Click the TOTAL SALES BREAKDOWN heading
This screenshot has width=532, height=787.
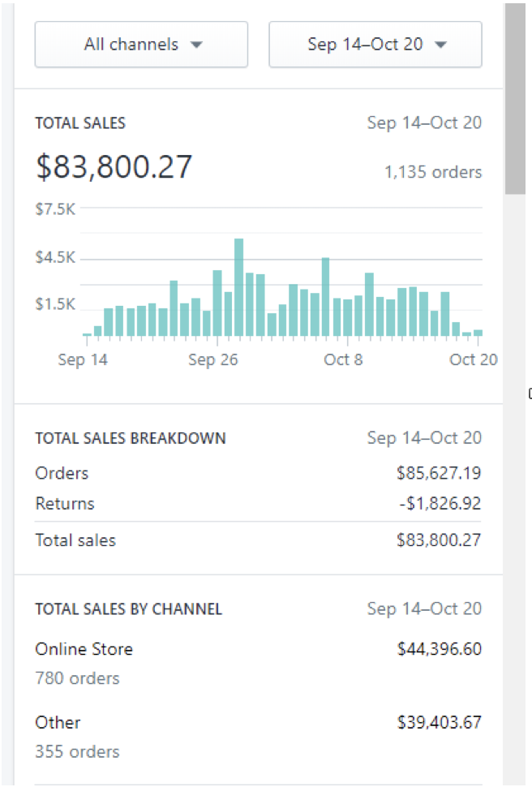(x=131, y=438)
